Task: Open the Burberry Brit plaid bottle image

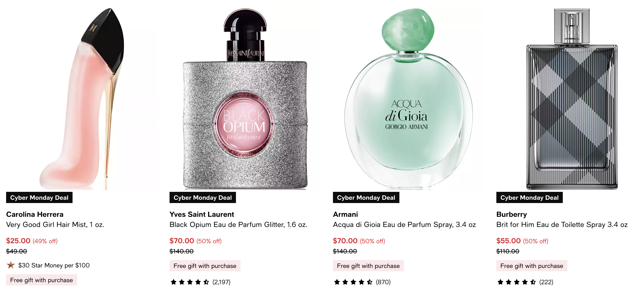Action: point(572,99)
